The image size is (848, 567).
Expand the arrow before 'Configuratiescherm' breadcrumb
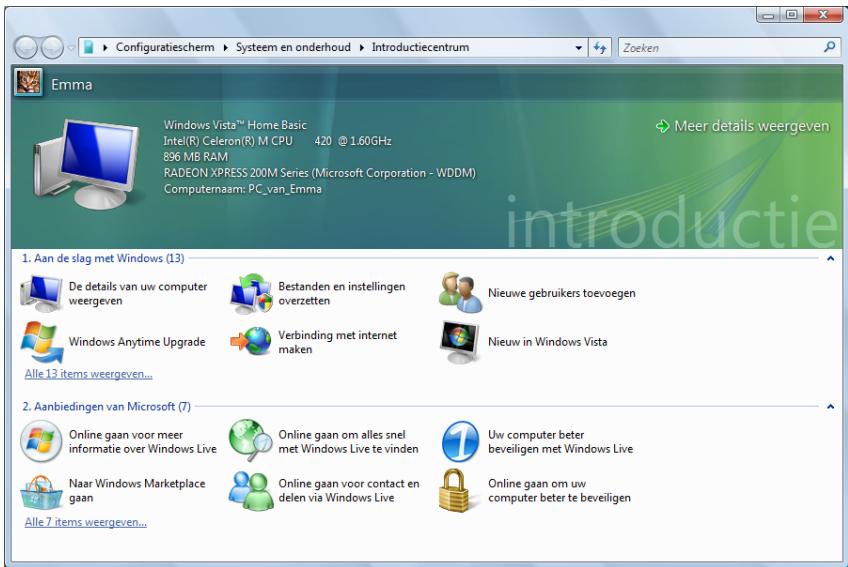[x=105, y=48]
